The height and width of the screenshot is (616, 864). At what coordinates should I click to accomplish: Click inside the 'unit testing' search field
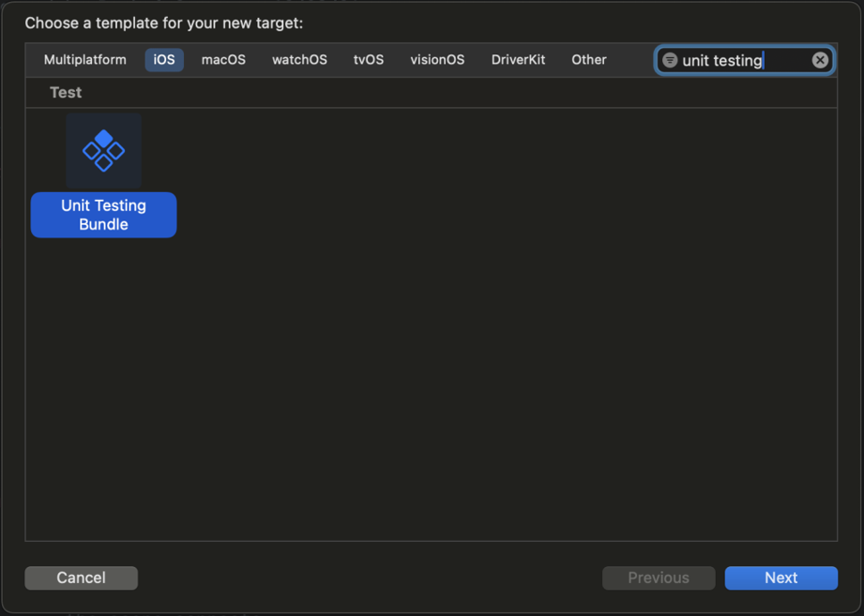(745, 60)
